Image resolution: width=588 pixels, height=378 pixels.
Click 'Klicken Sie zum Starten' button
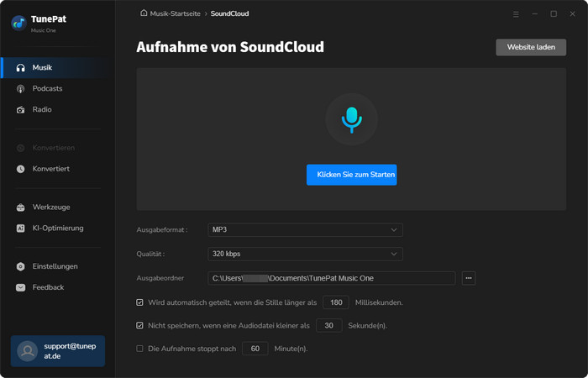click(x=351, y=175)
